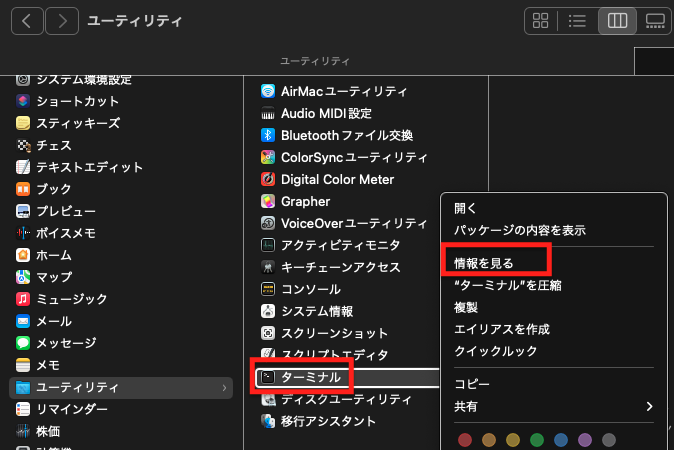Select the メッセージ app icon
The height and width of the screenshot is (450, 674).
[23, 343]
